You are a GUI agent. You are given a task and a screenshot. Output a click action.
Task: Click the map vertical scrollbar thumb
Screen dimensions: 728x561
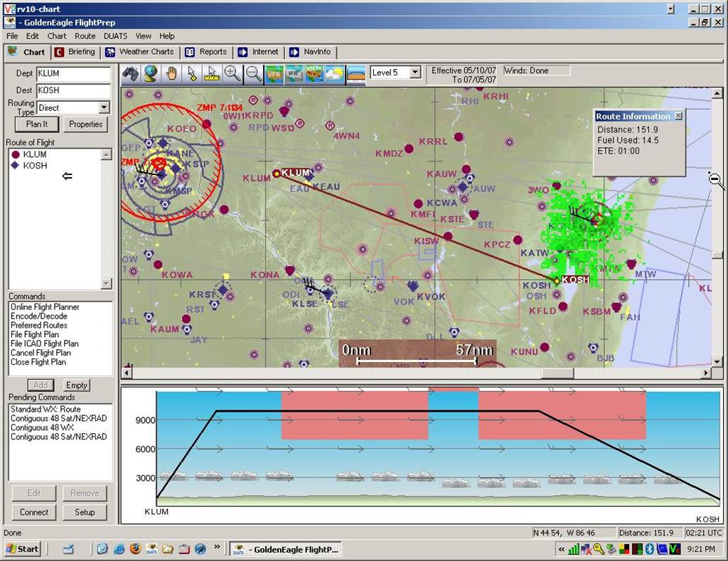[717, 255]
